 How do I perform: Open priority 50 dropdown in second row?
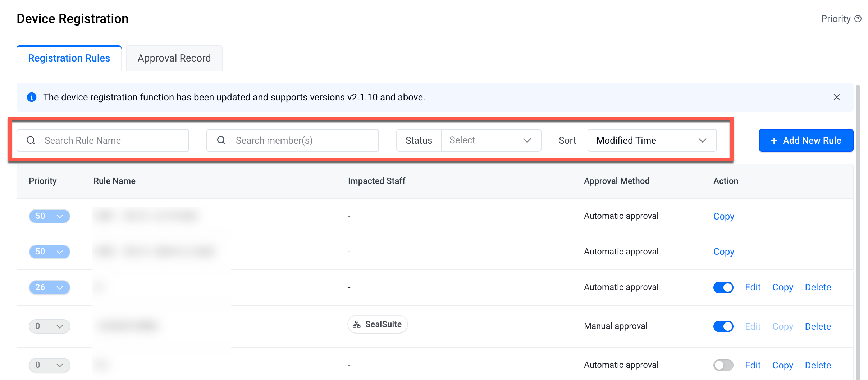[x=50, y=252]
